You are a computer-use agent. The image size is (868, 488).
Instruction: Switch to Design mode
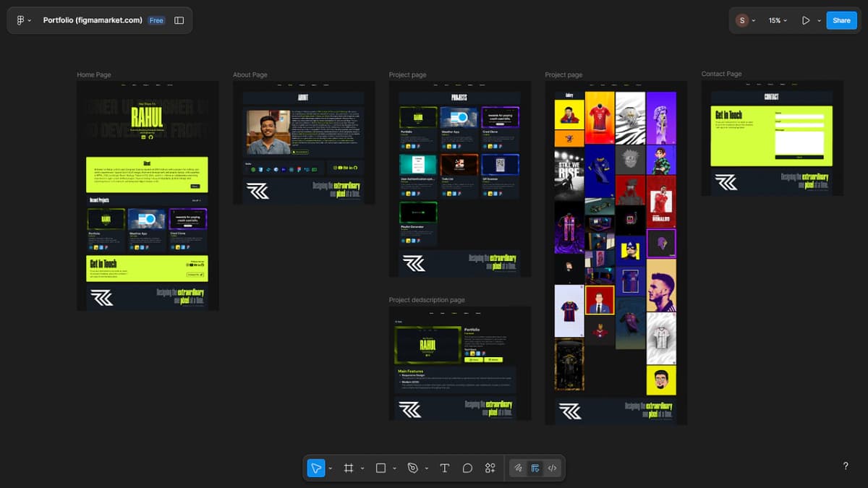point(535,468)
